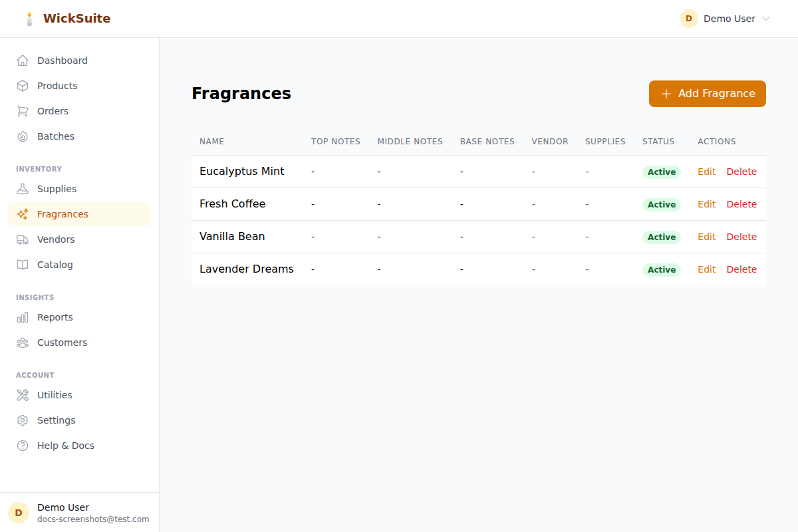Click the Catalog book icon
Screen dimensions: 798x532
(x=23, y=265)
